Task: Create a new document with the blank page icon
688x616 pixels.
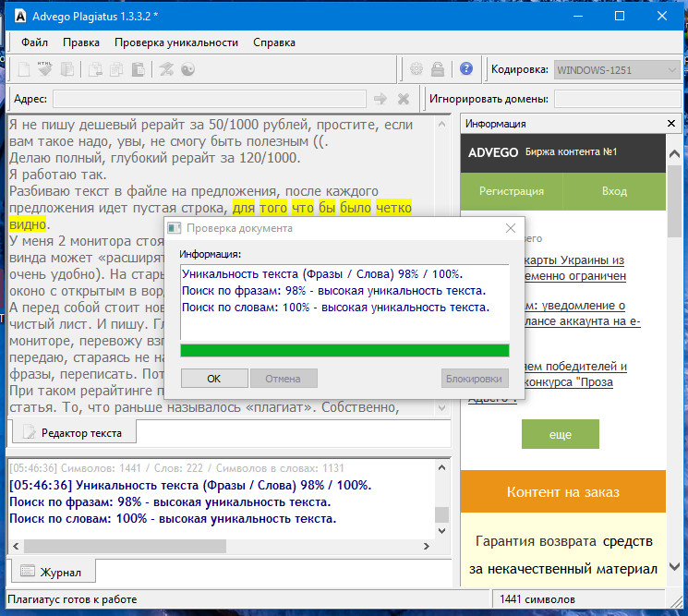Action: tap(24, 69)
